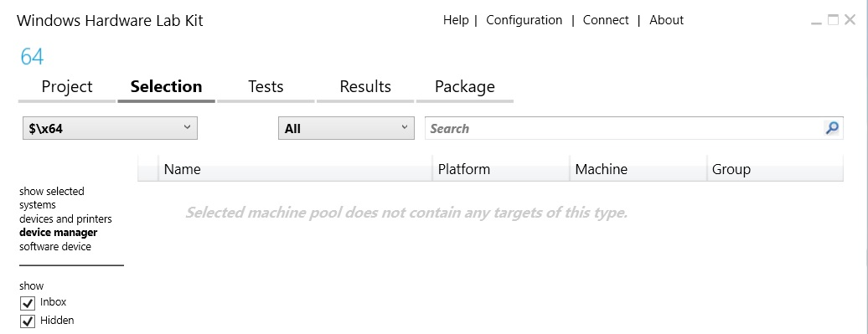Click the search magnifier icon
This screenshot has height=334, width=868.
[x=831, y=128]
